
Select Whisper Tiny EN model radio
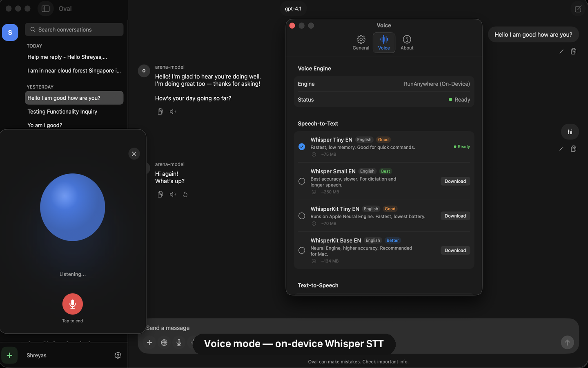pyautogui.click(x=302, y=147)
